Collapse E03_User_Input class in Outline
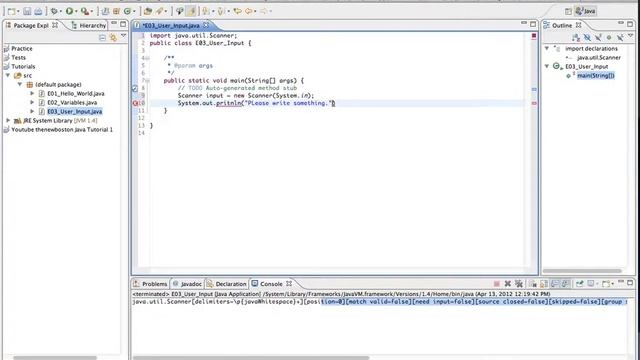The height and width of the screenshot is (360, 640). coord(547,66)
